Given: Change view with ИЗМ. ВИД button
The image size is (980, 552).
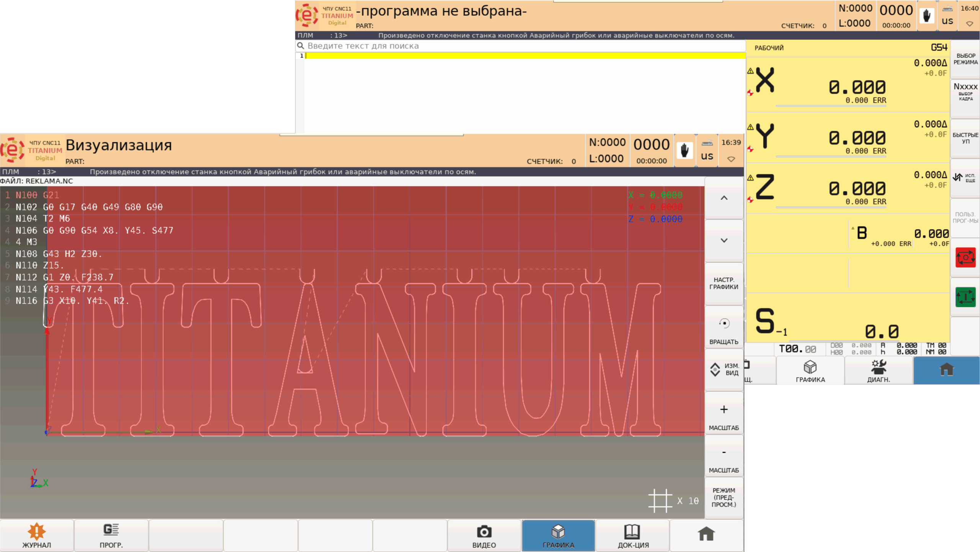Looking at the screenshot, I should [724, 370].
